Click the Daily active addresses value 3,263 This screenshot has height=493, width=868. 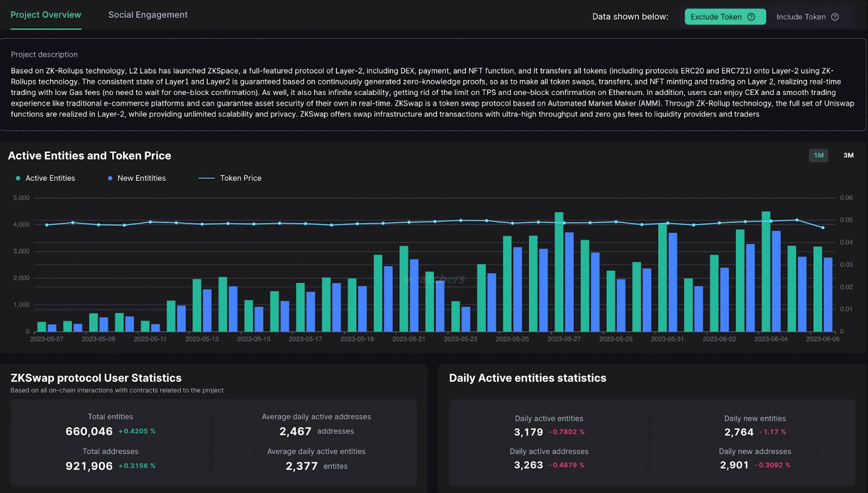point(528,465)
